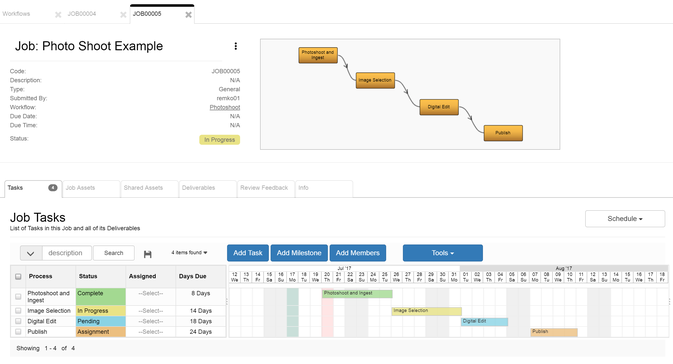
Task: Click the 8 Days due value
Action: 200,294
